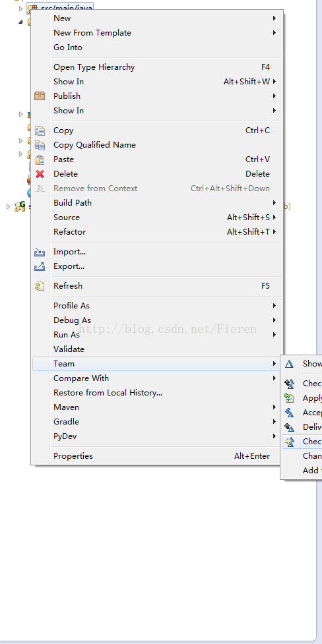322x644 pixels.
Task: Click the Refresh icon
Action: click(40, 286)
